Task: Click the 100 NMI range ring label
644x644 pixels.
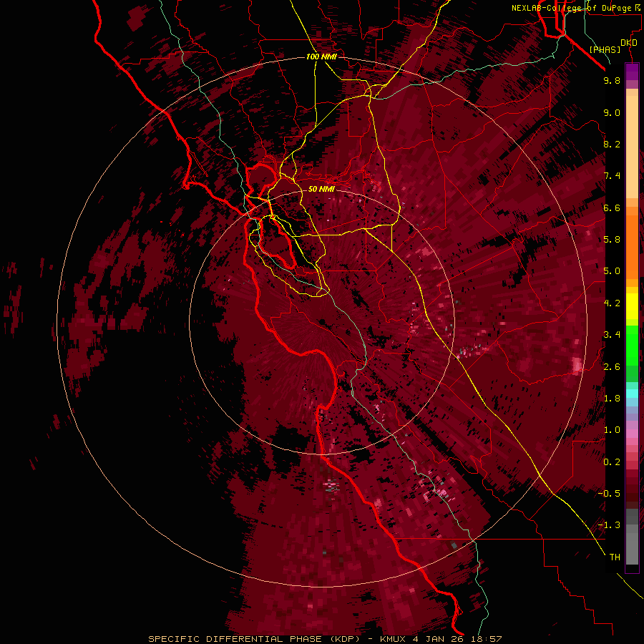Action: (x=321, y=57)
